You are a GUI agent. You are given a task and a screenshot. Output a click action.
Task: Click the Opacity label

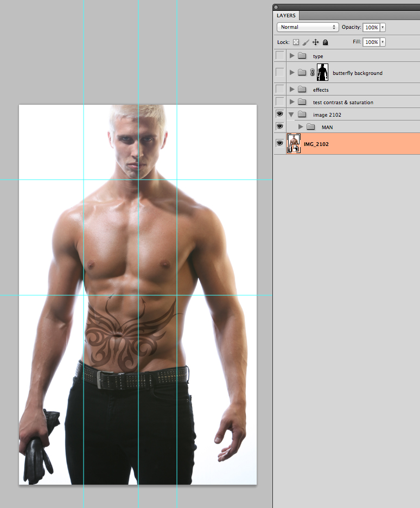pyautogui.click(x=351, y=27)
